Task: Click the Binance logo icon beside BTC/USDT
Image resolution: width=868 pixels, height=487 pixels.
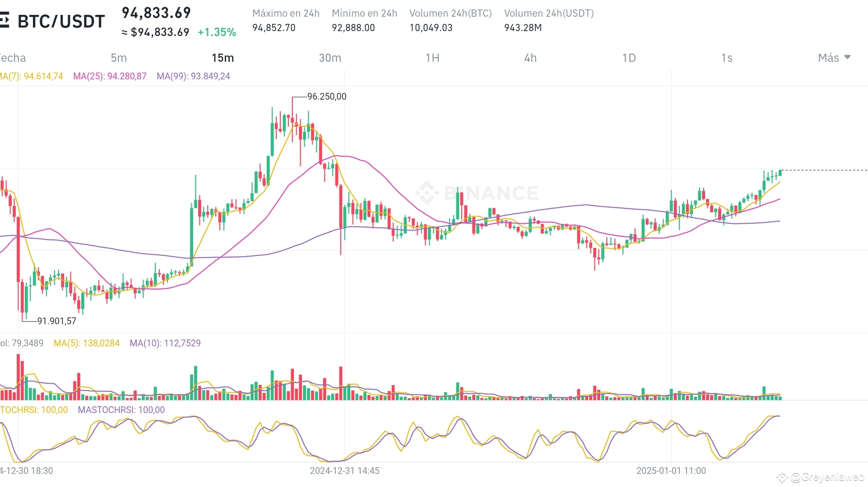Action: tap(5, 21)
